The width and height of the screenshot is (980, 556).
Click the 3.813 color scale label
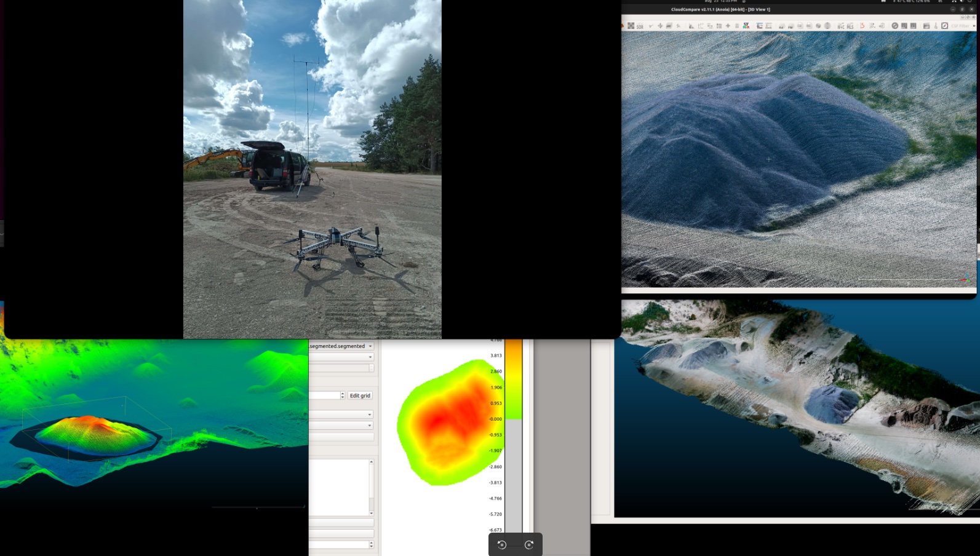pyautogui.click(x=496, y=355)
